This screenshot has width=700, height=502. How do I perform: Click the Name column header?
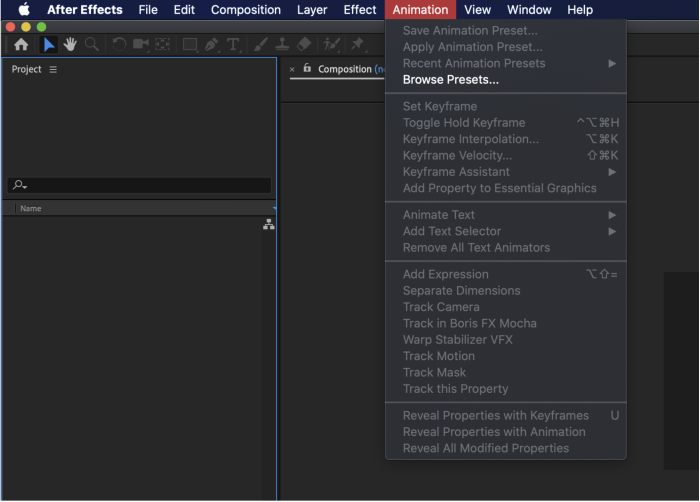coord(30,209)
